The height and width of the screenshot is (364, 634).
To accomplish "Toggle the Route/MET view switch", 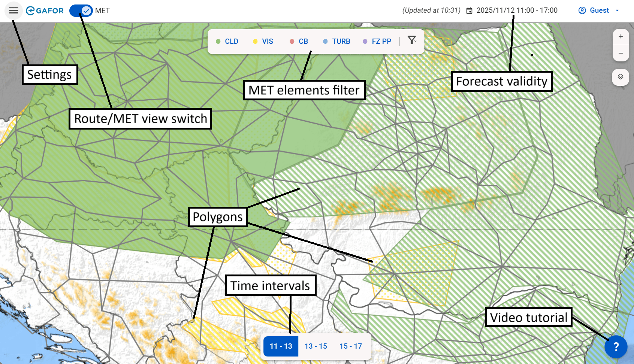I will (x=81, y=10).
